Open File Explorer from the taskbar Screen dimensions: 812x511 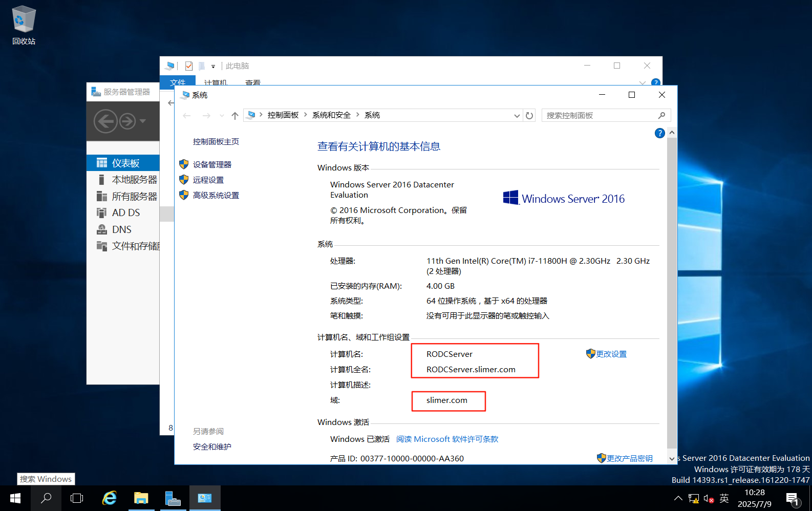[x=141, y=498]
